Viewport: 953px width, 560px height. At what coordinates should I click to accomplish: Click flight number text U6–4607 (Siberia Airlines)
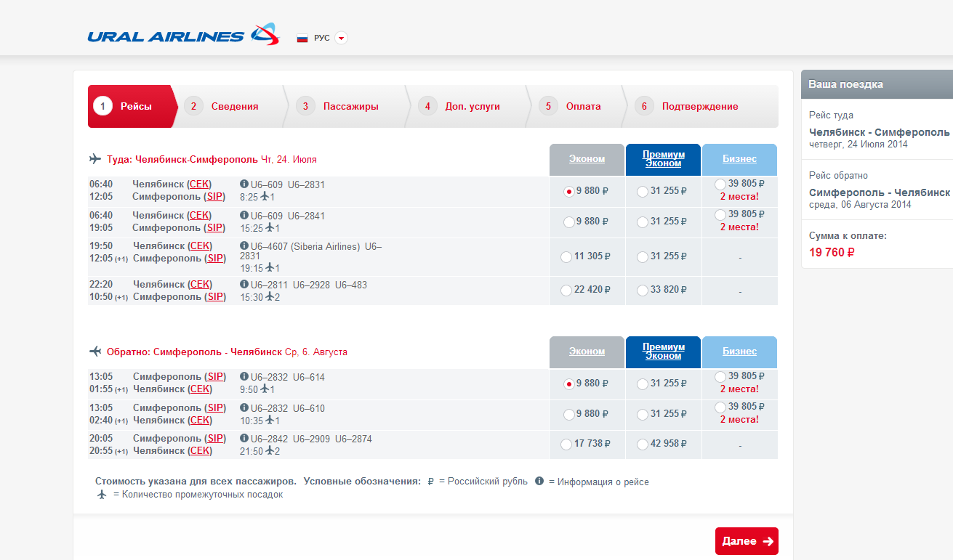[305, 246]
